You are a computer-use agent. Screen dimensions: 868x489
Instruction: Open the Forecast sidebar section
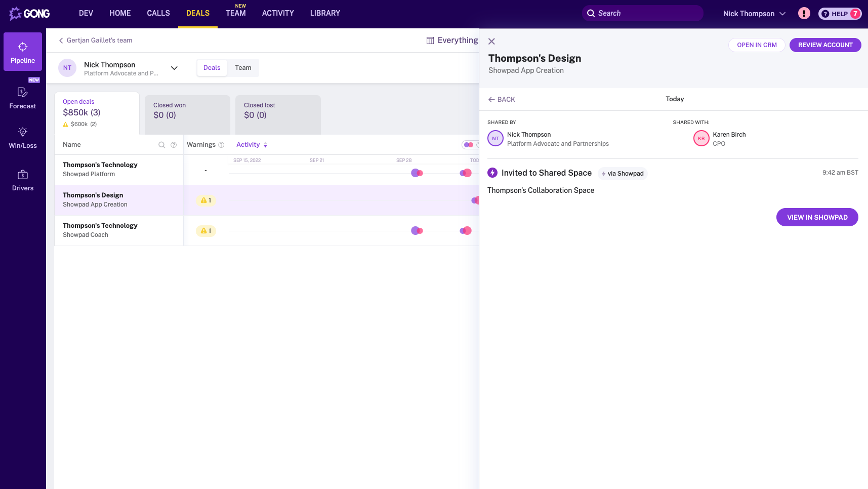tap(23, 98)
